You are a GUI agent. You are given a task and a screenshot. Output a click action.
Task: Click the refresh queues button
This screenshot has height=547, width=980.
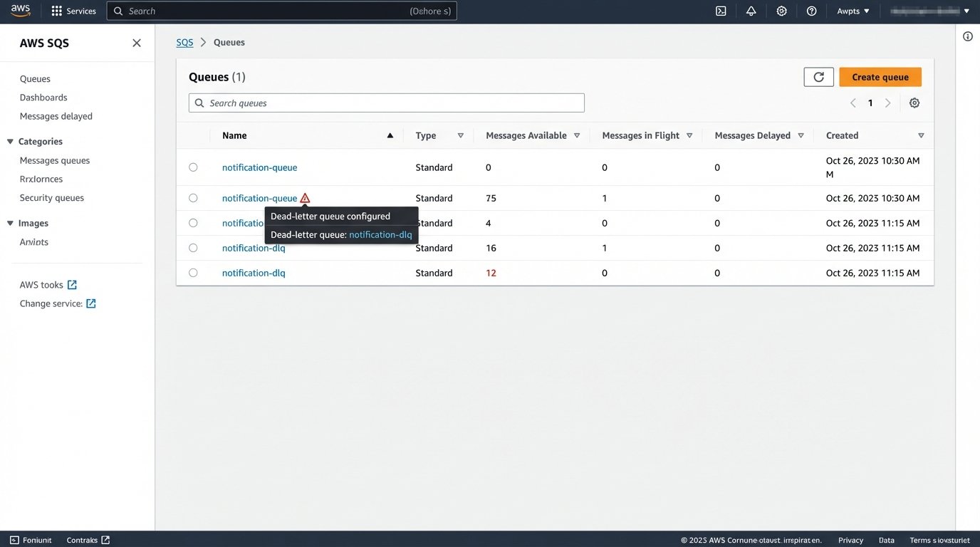[x=818, y=77]
